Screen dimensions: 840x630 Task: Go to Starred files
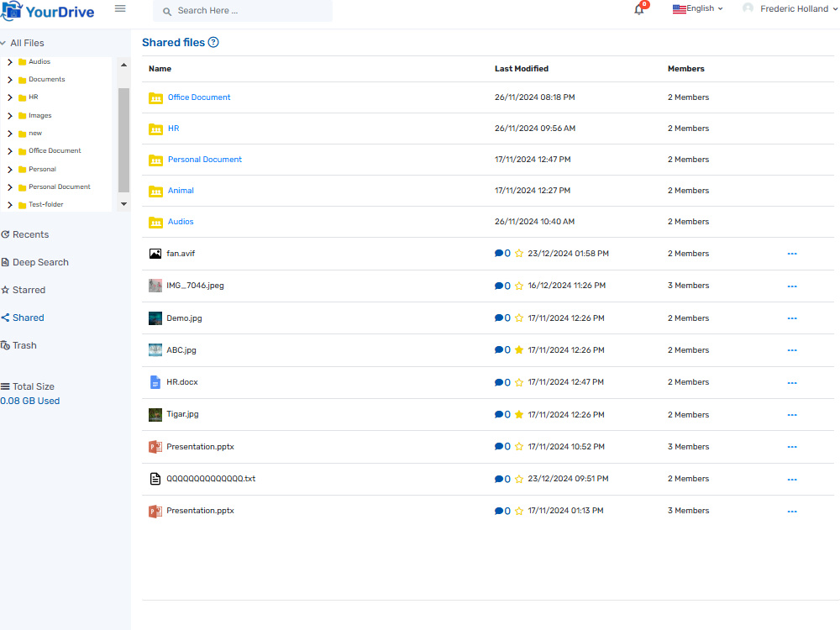pyautogui.click(x=23, y=290)
